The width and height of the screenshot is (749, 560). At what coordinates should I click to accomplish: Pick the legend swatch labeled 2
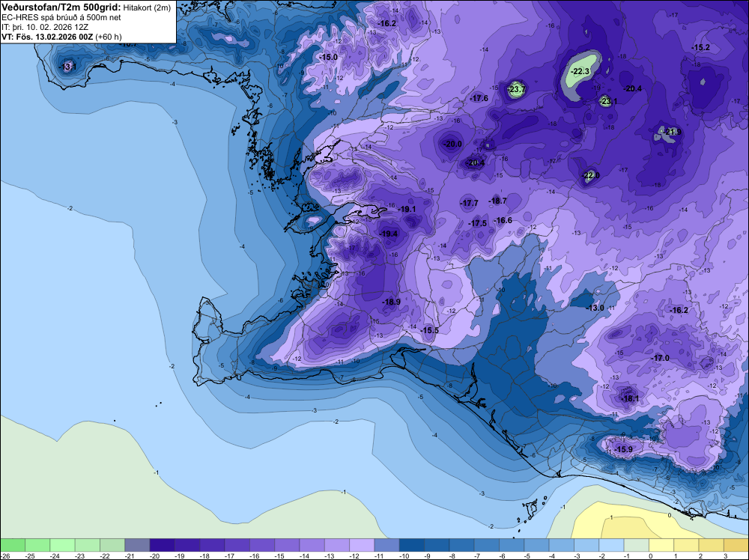[711, 545]
